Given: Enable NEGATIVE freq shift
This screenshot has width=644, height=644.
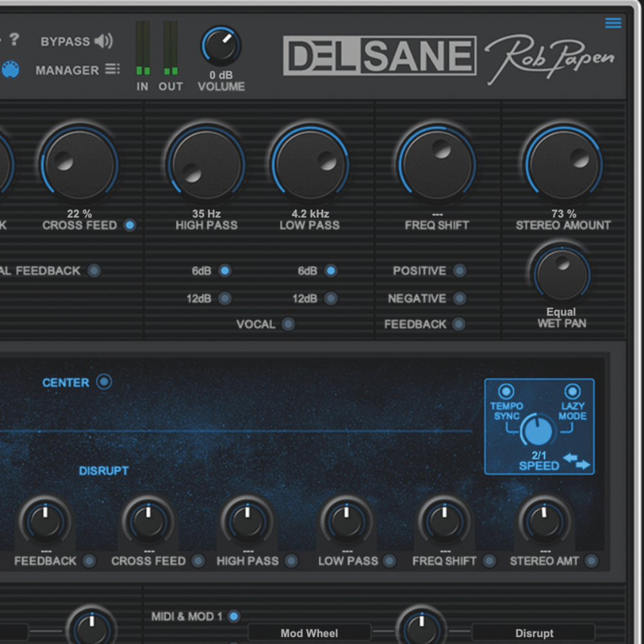Looking at the screenshot, I should click(459, 298).
